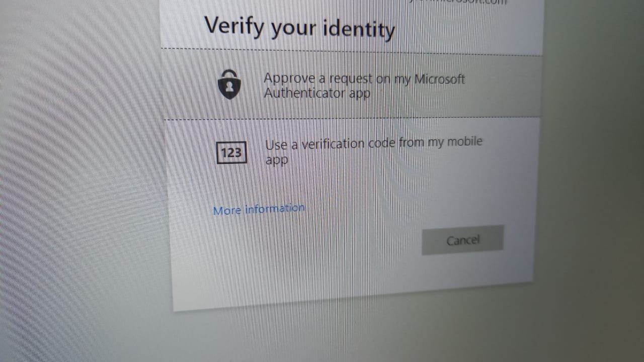The height and width of the screenshot is (362, 644).
Task: Select 'Use a verification code from my mobile app'
Action: point(373,151)
